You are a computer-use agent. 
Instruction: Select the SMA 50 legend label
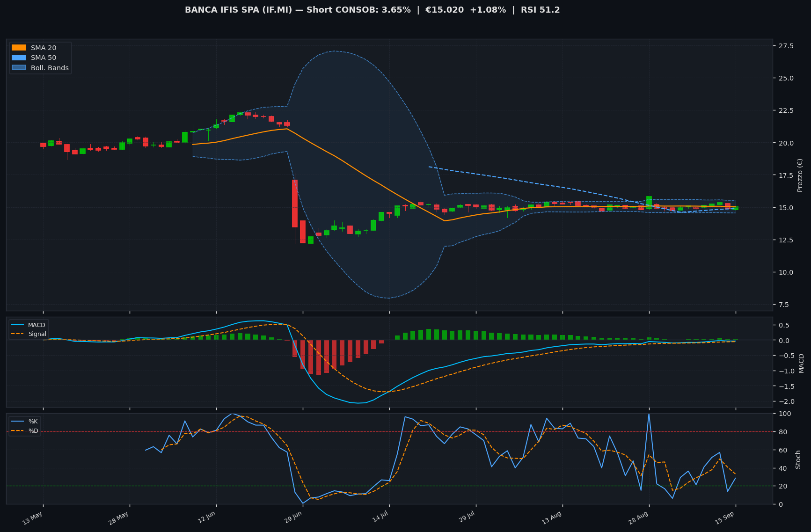(44, 58)
